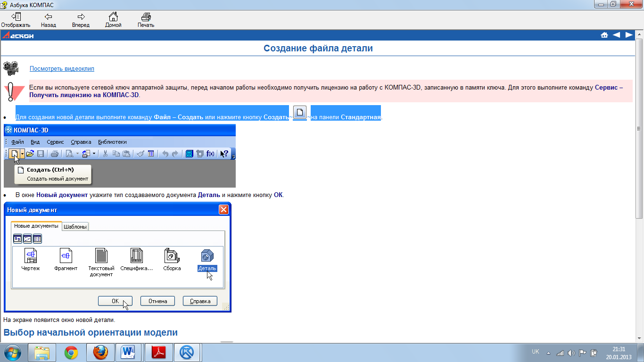
Task: Click the АСКОН logo in header
Action: click(x=18, y=35)
